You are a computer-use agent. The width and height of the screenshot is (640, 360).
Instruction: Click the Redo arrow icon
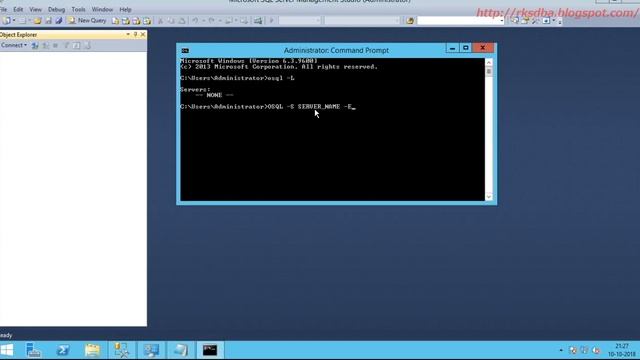pyautogui.click(x=211, y=20)
